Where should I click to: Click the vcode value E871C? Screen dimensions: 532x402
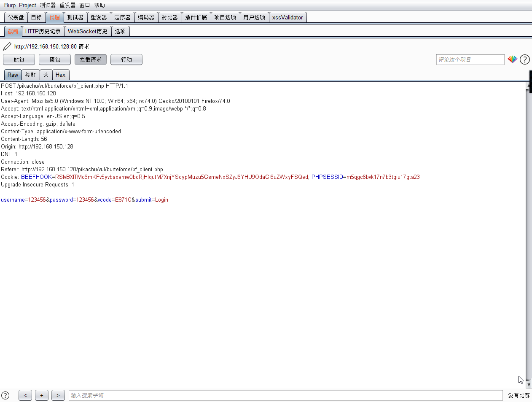[x=123, y=200]
